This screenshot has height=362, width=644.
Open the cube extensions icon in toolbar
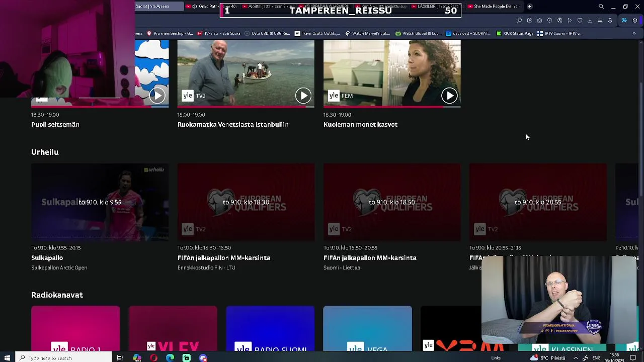635,20
